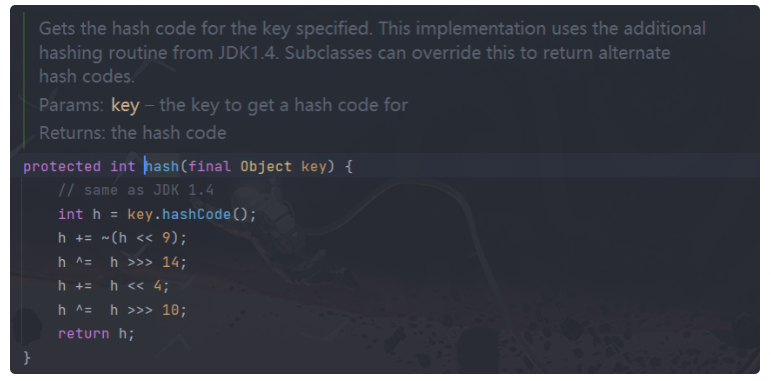
Task: Click the 'Returns: the hash code' doc line
Action: click(x=133, y=133)
